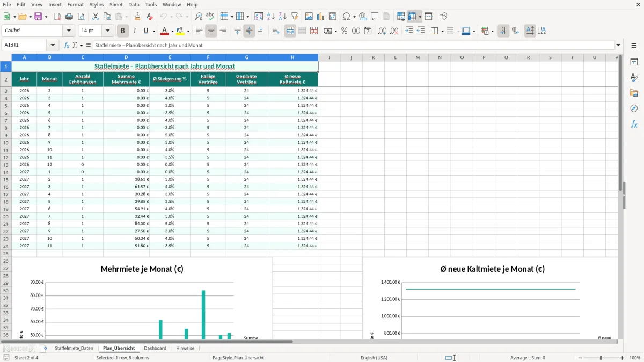This screenshot has height=362, width=644.
Task: Click the Save document icon
Action: pos(38,17)
